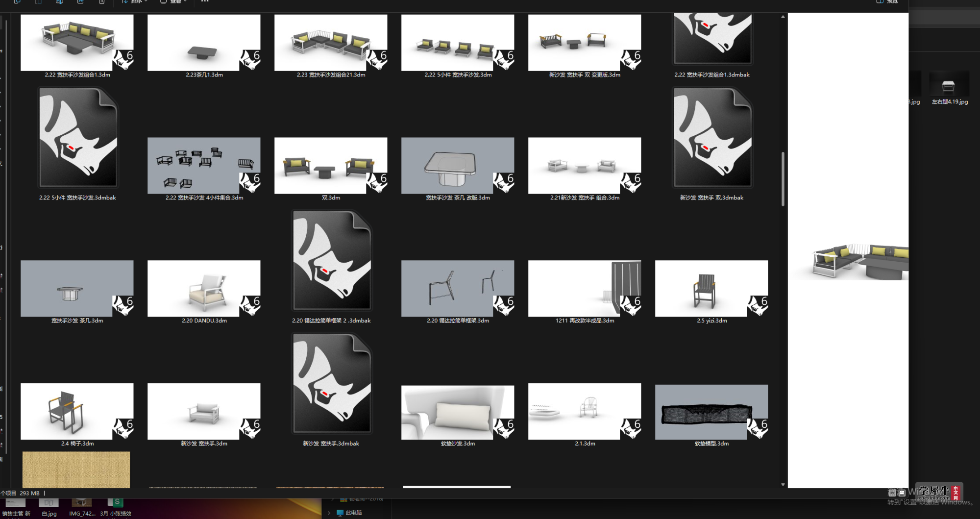
Task: Click the file list scrollbar down arrow
Action: pos(783,485)
